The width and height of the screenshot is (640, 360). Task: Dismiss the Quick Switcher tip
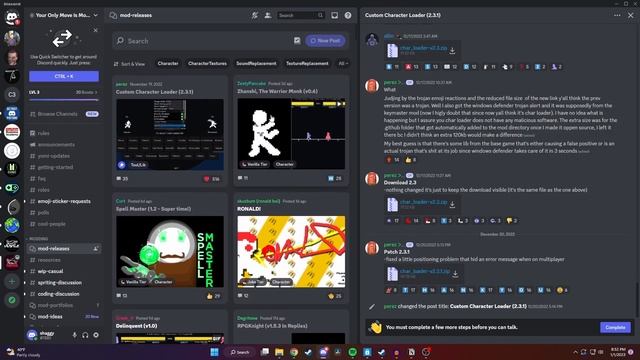click(x=96, y=30)
